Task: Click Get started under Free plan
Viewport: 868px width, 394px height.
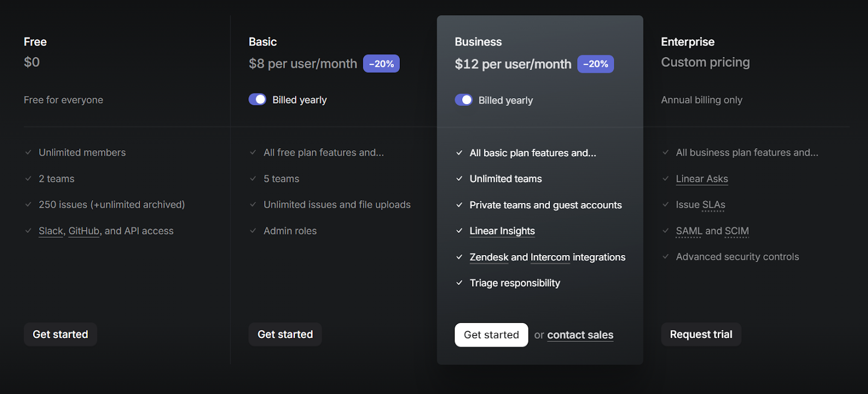Action: point(60,334)
